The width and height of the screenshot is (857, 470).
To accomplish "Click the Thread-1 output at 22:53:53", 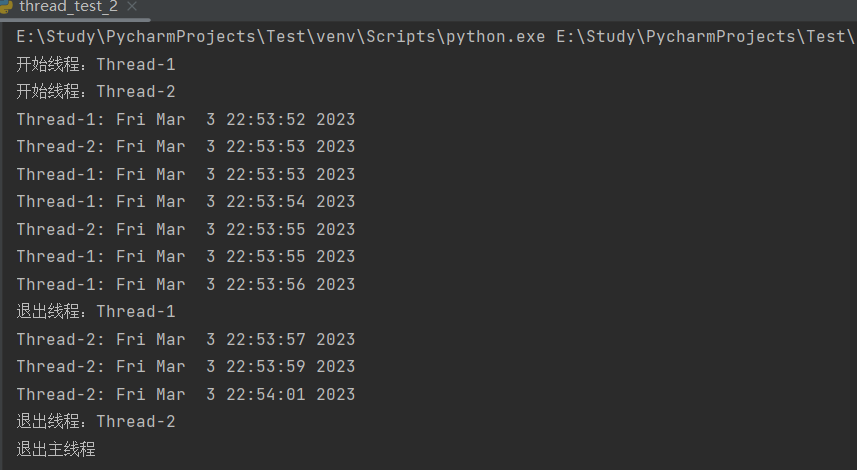I will pyautogui.click(x=186, y=174).
